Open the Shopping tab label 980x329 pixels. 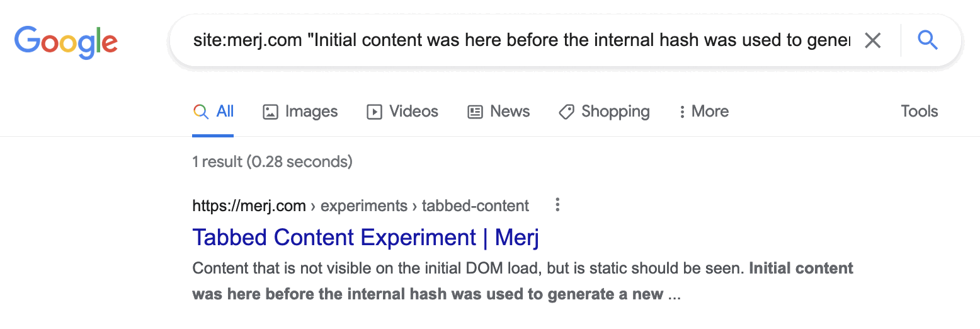tap(615, 112)
